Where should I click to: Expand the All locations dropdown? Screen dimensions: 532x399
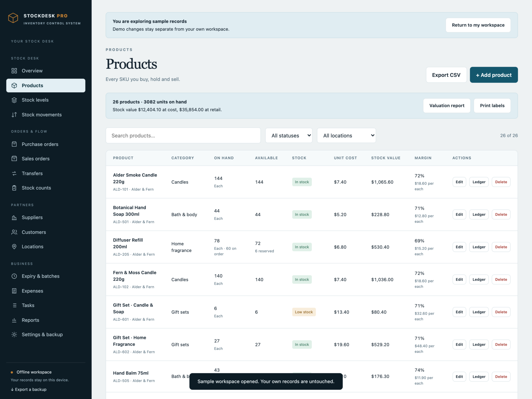click(346, 135)
